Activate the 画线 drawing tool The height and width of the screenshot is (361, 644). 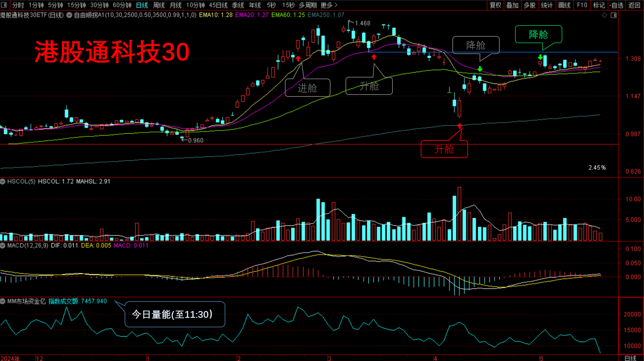(x=564, y=5)
